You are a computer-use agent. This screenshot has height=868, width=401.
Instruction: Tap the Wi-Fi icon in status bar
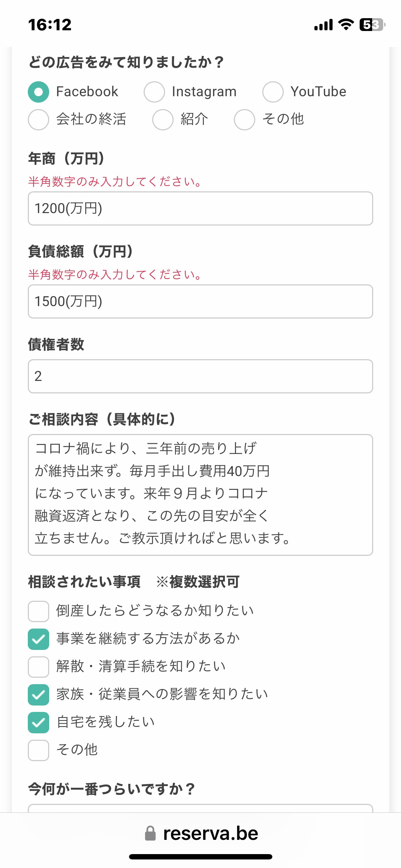[346, 25]
